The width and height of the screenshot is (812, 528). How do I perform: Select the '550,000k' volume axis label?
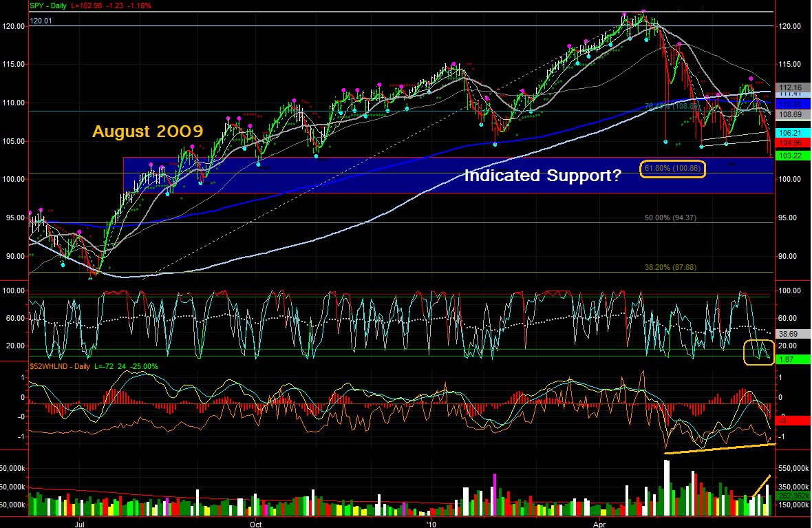point(793,468)
